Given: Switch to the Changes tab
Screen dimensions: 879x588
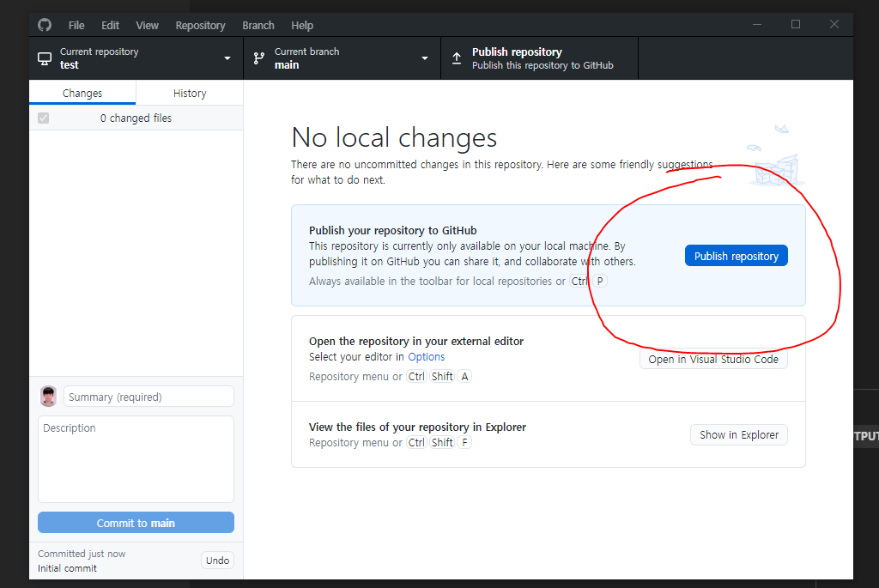Looking at the screenshot, I should coord(82,93).
